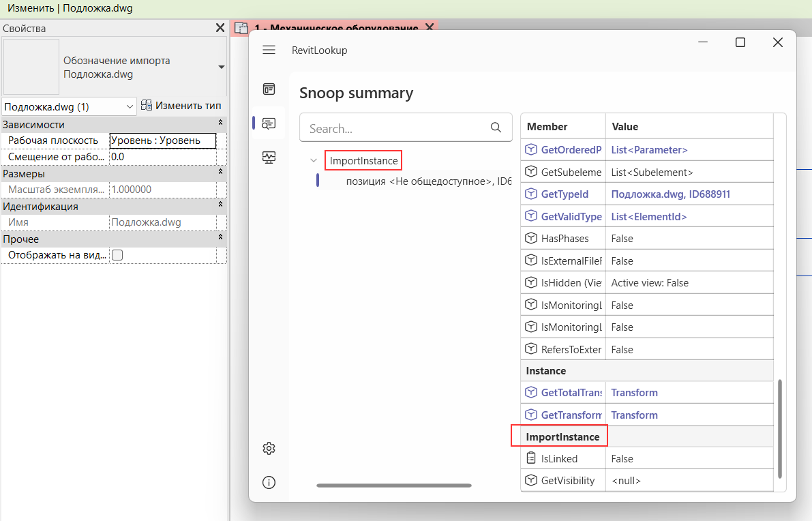
Task: Switch to the Механическое оборудование view tab
Action: coord(336,28)
